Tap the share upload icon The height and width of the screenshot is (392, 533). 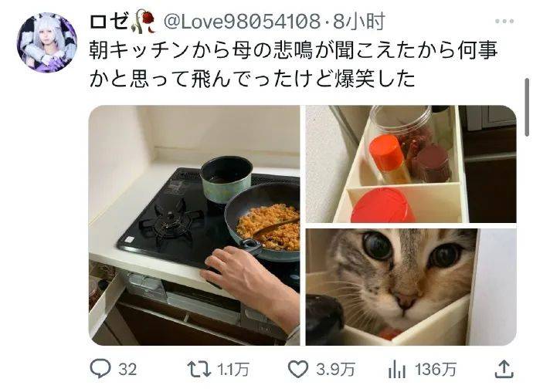coord(504,370)
